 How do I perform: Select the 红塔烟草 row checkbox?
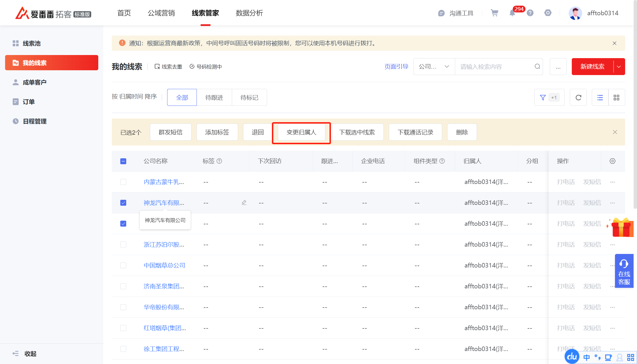[x=123, y=328]
